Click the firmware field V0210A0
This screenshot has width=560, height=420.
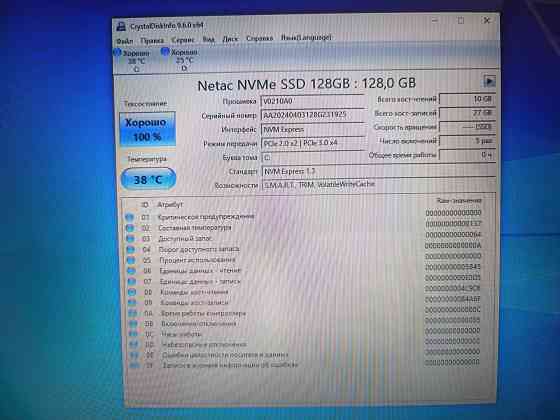[312, 101]
